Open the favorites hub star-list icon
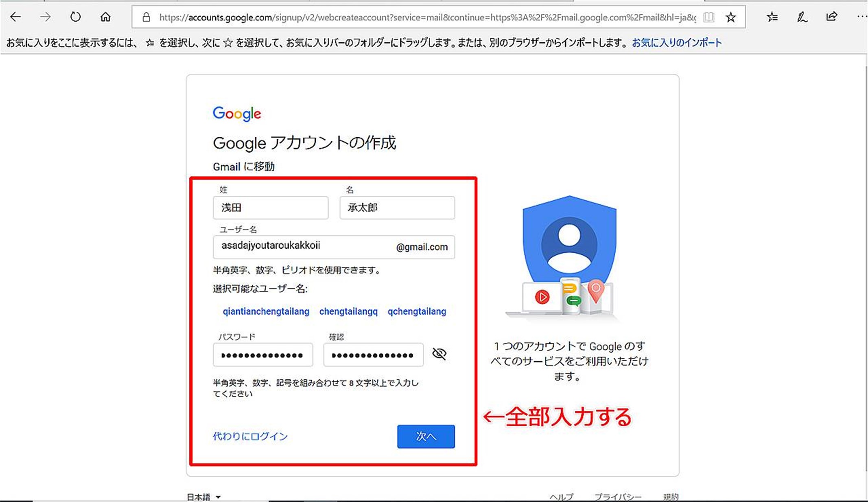 click(772, 17)
